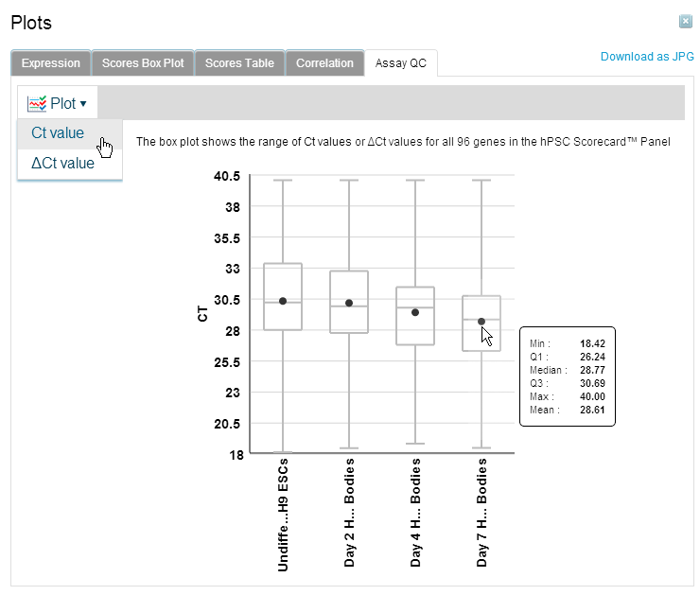Go to the Scores Table tab
The width and height of the screenshot is (700, 595).
point(239,63)
